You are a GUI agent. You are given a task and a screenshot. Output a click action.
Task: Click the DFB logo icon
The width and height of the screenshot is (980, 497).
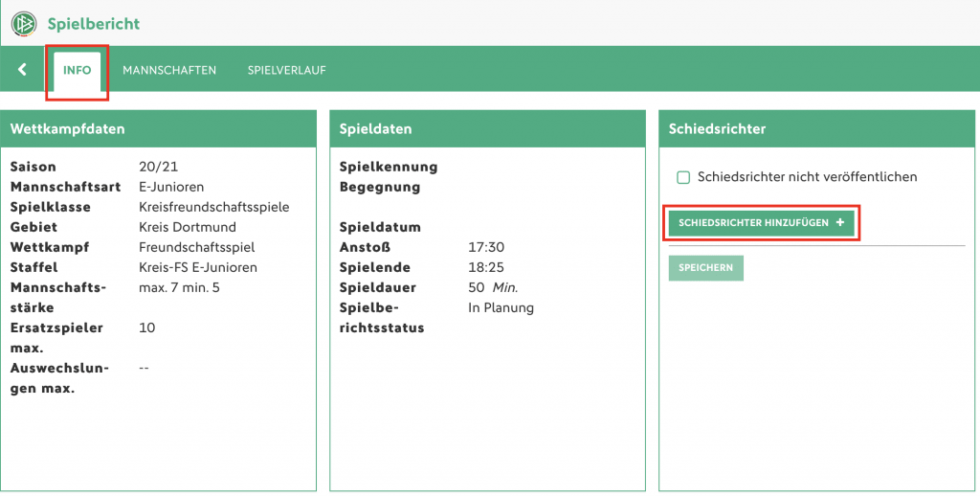point(24,24)
